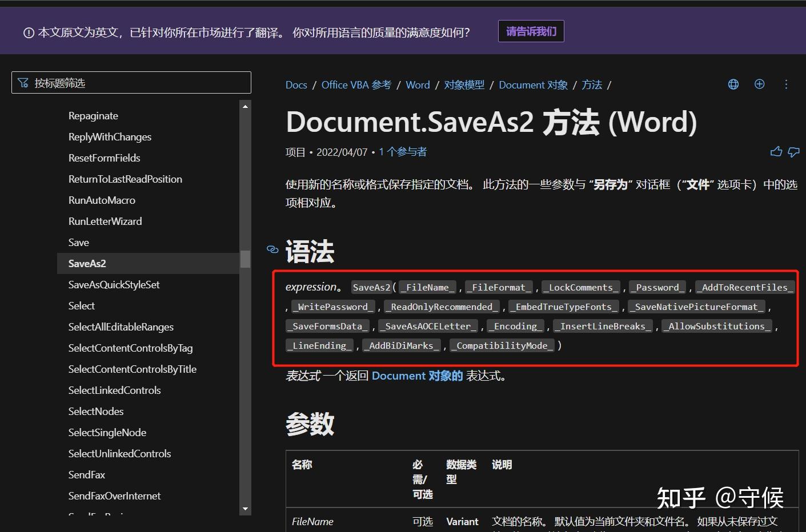Image resolution: width=806 pixels, height=532 pixels.
Task: Click the sidebar scrollbar down arrow
Action: (246, 509)
